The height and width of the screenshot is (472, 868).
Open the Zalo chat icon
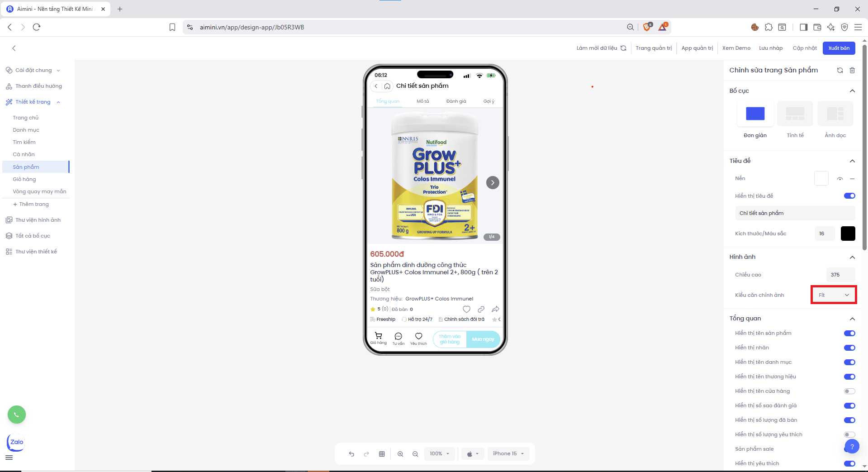pyautogui.click(x=16, y=442)
